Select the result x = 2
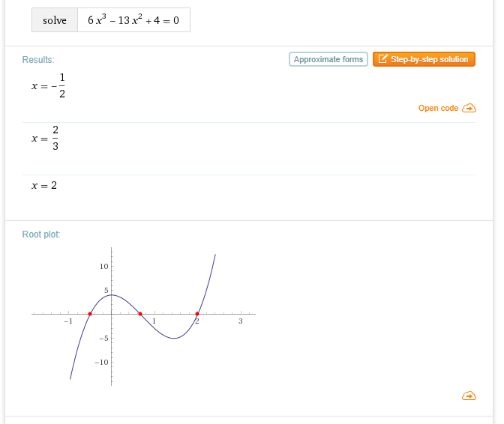 point(44,185)
